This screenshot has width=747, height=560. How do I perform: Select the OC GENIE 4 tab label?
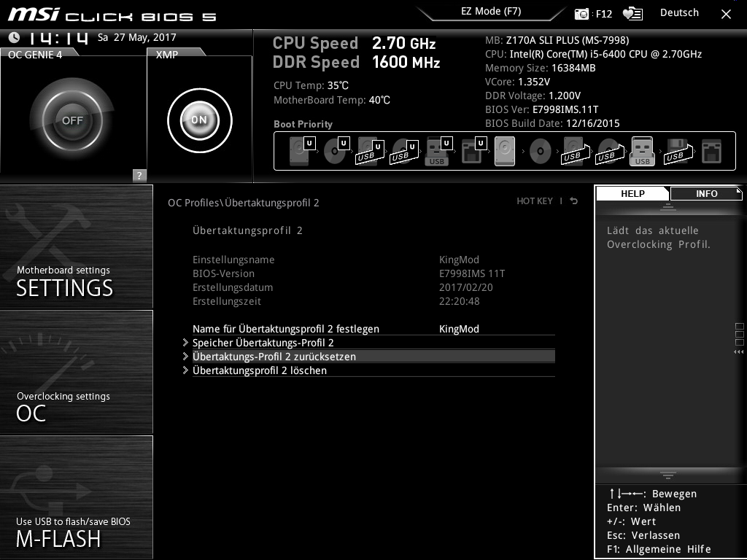(x=35, y=55)
